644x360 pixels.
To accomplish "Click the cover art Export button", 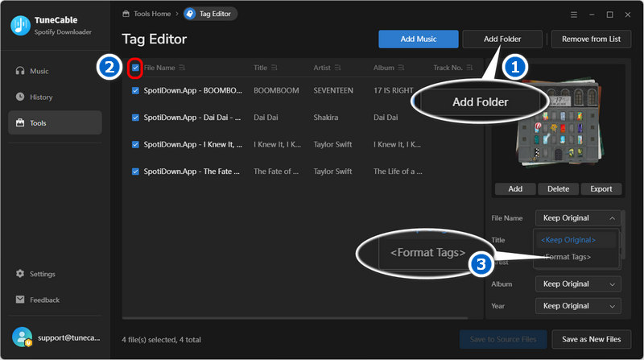I will click(601, 189).
